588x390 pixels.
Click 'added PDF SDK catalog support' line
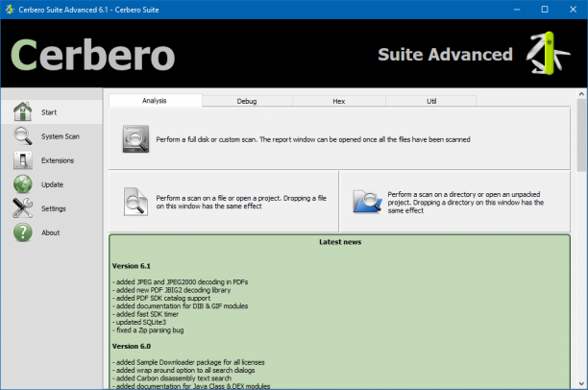[161, 298]
